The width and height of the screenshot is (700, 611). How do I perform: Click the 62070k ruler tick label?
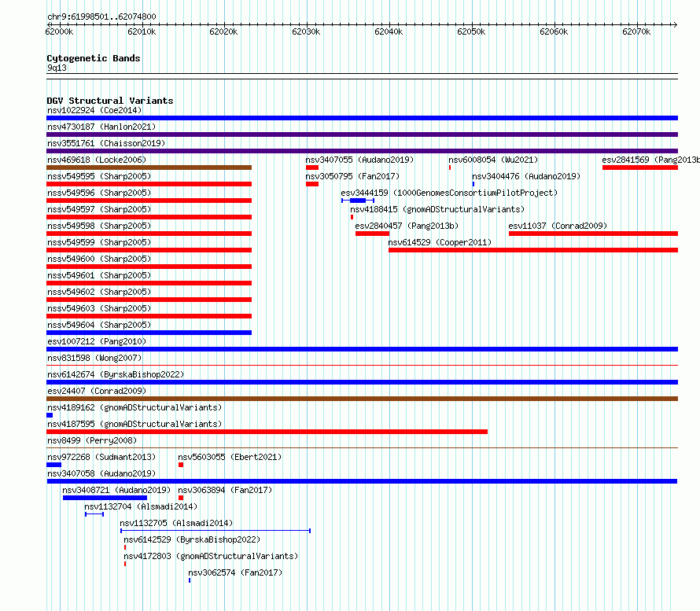pyautogui.click(x=636, y=31)
